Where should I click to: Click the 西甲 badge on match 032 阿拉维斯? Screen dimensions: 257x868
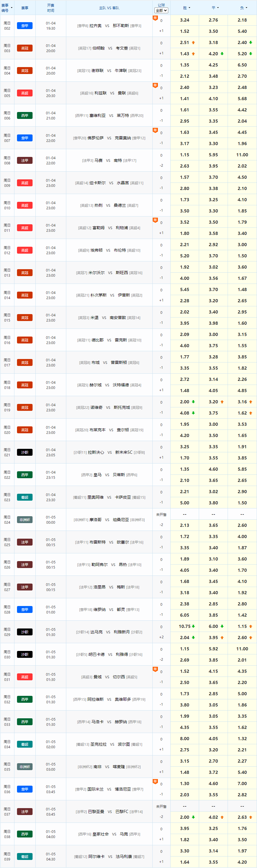(x=24, y=699)
